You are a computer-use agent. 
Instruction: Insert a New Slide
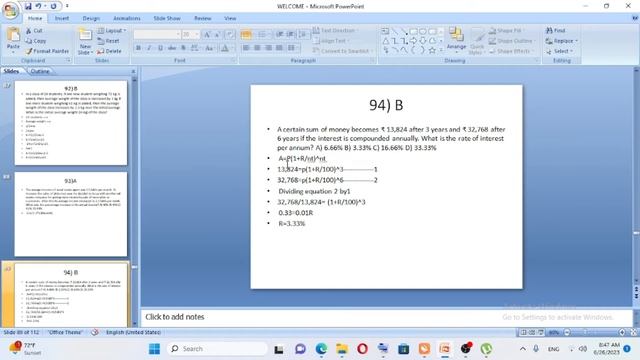point(85,42)
